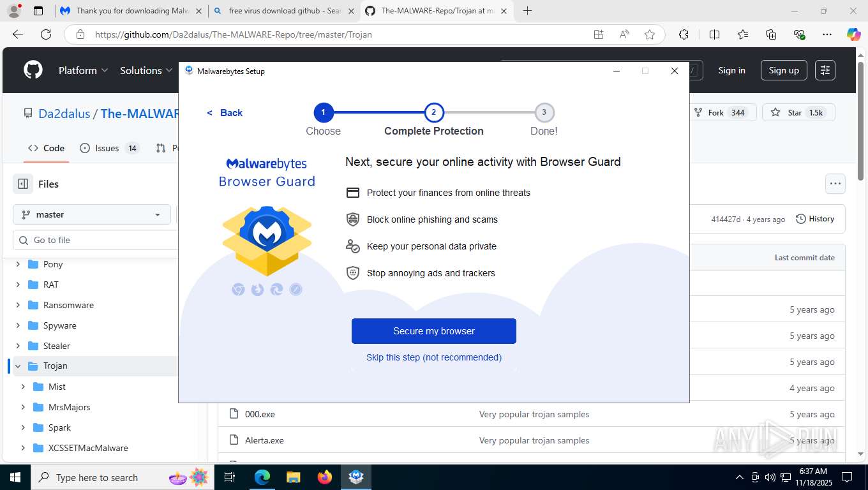Click the Edge profile avatar icon

click(13, 11)
